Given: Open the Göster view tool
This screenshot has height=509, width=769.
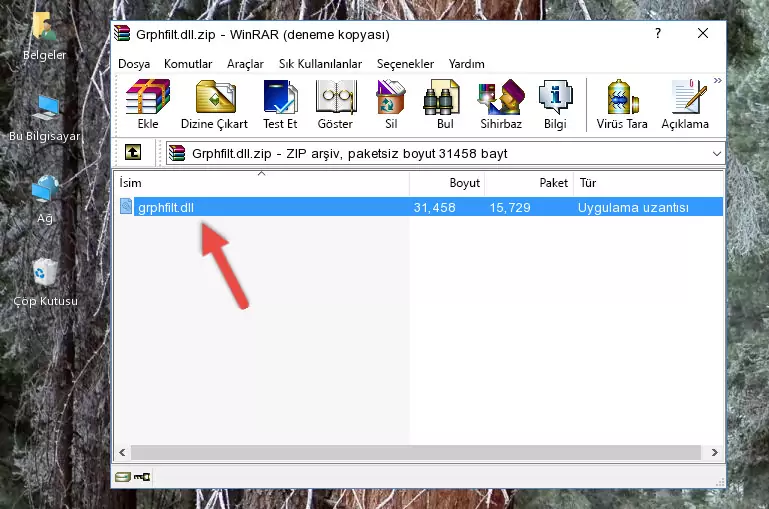Looking at the screenshot, I should (335, 104).
